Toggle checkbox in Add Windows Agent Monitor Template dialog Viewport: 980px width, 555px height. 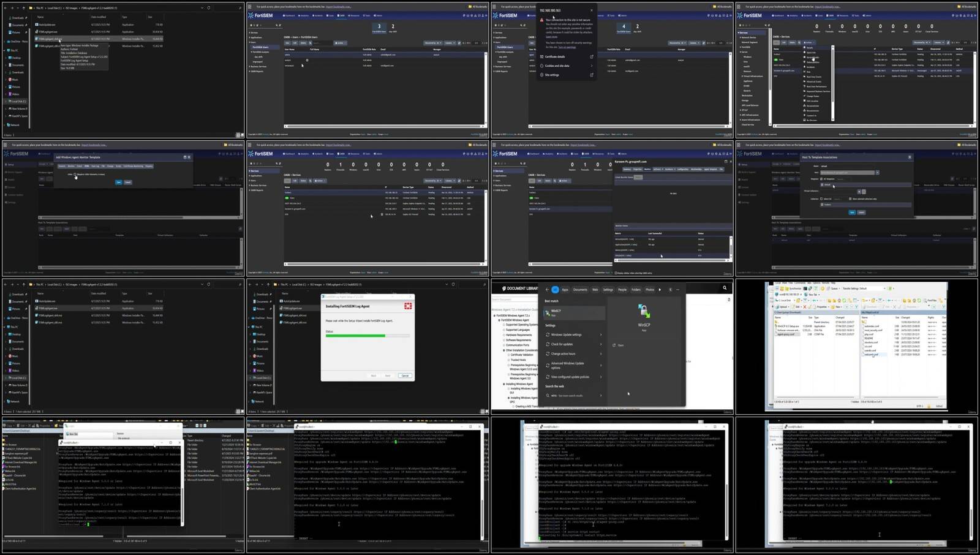click(x=75, y=175)
